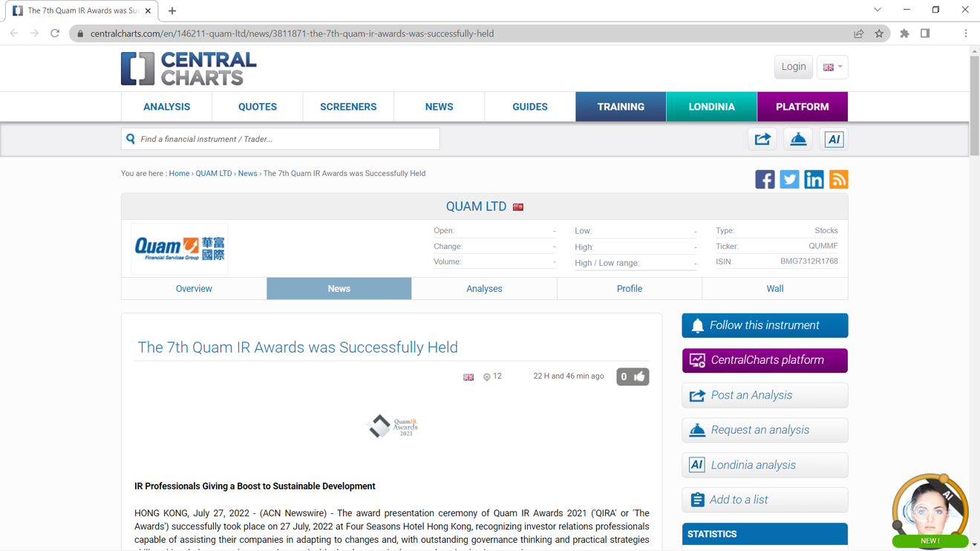Open the ANALYSIS menu

pyautogui.click(x=166, y=107)
